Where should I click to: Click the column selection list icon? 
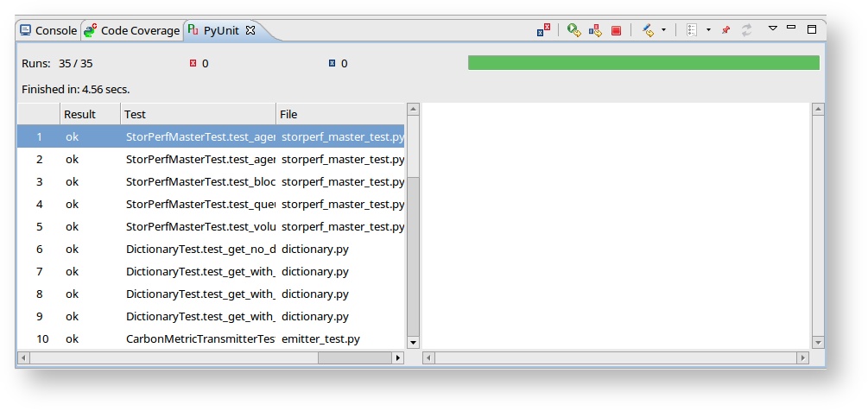pos(692,30)
